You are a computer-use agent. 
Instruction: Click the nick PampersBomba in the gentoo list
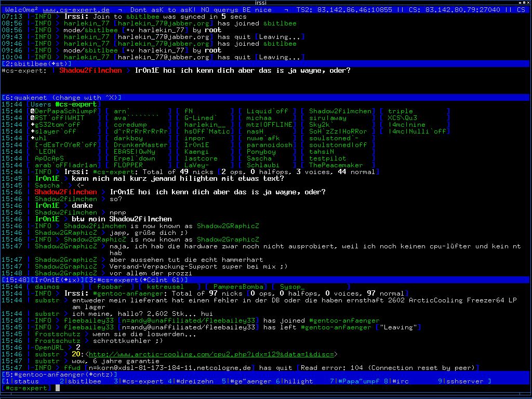[236, 287]
